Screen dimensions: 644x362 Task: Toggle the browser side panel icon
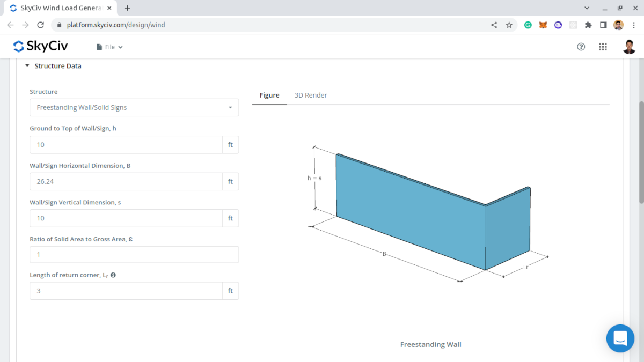click(x=603, y=25)
